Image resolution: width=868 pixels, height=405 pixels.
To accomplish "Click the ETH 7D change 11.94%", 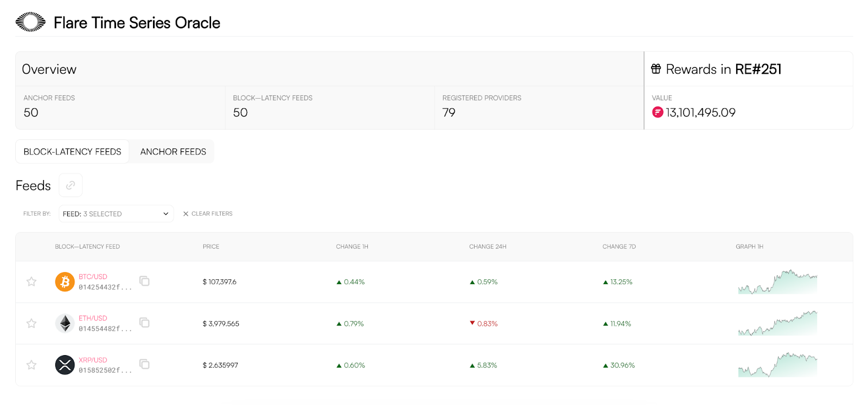I will (617, 324).
